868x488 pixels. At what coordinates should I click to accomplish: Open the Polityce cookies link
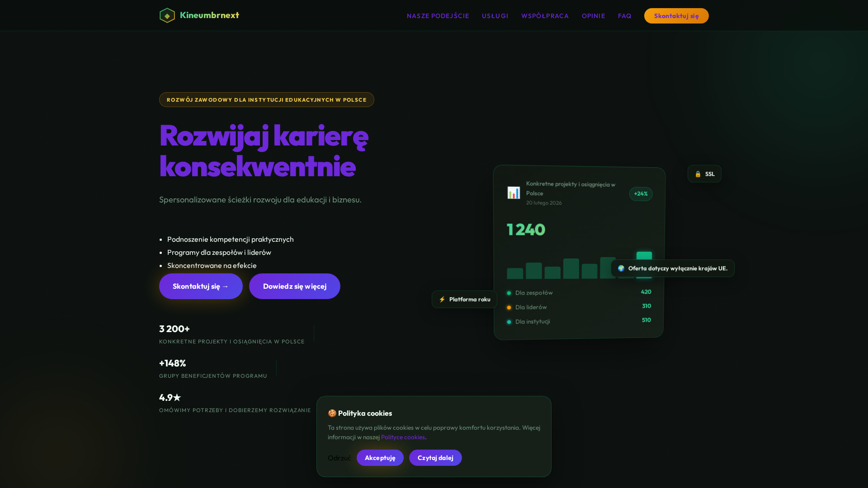pyautogui.click(x=403, y=437)
